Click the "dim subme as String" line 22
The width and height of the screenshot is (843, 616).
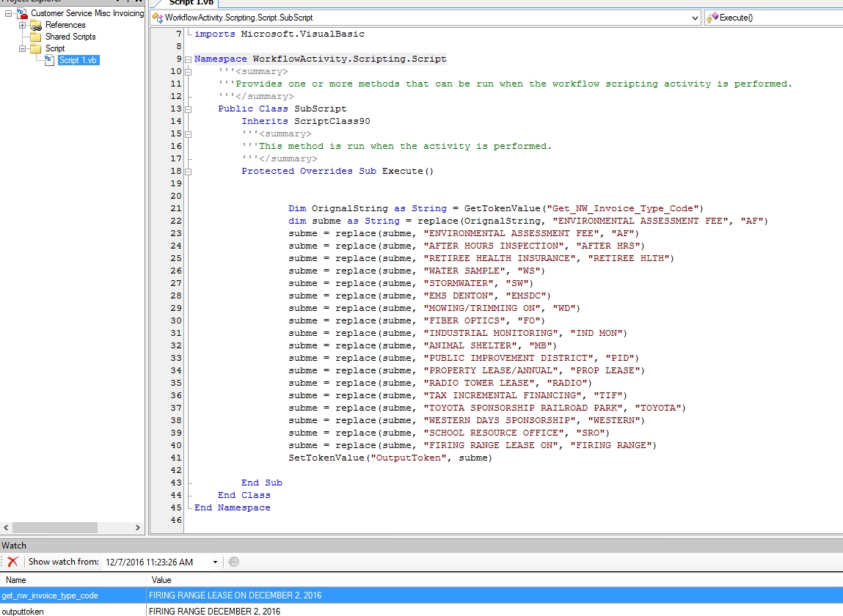[528, 221]
